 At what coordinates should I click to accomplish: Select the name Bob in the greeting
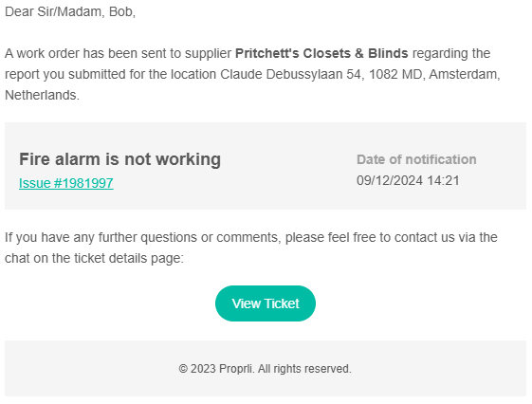pos(120,11)
